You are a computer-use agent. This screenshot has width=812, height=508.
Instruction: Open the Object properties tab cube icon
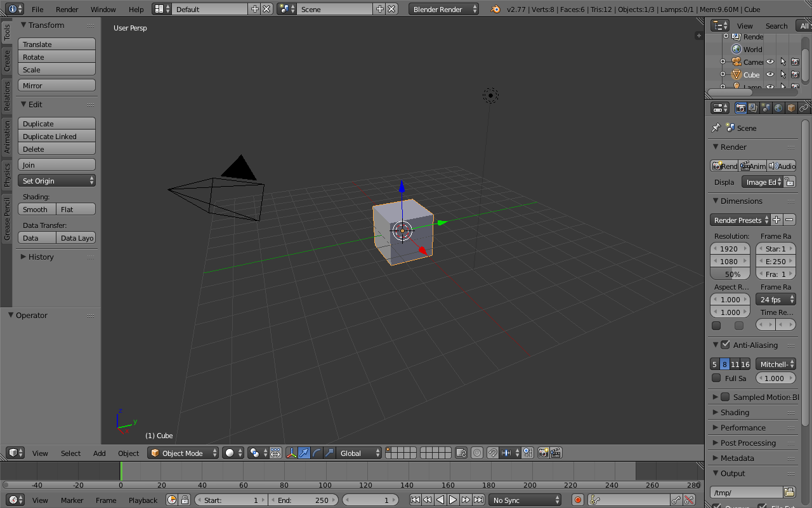pyautogui.click(x=791, y=108)
